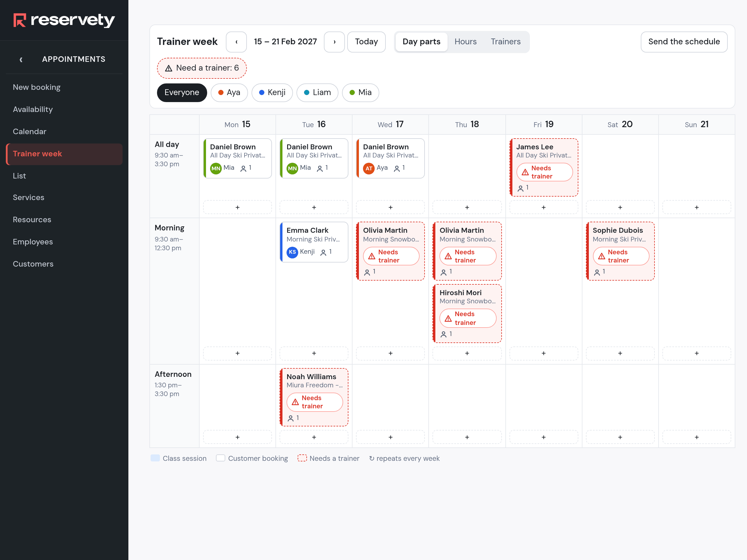747x560 pixels.
Task: Switch to the Hours view tab
Action: [465, 42]
